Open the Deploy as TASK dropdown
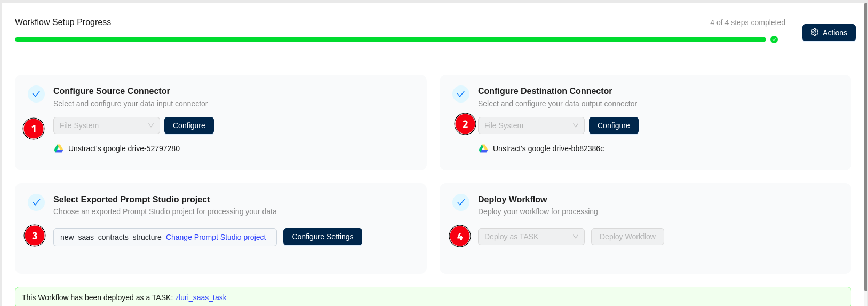Viewport: 868px width, 306px height. click(531, 237)
